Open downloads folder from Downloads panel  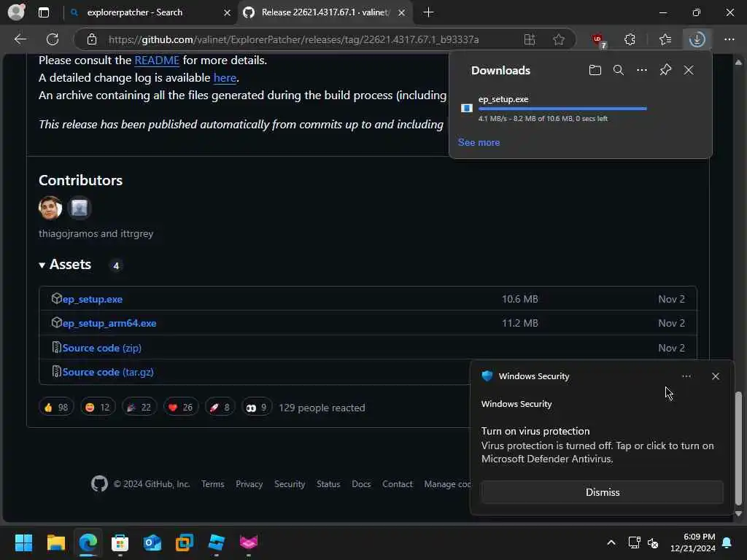(x=595, y=71)
